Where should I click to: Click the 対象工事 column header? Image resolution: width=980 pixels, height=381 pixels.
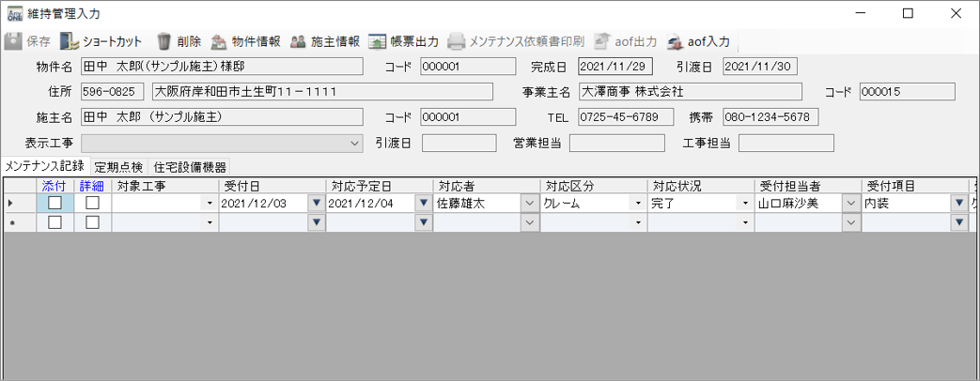[165, 186]
